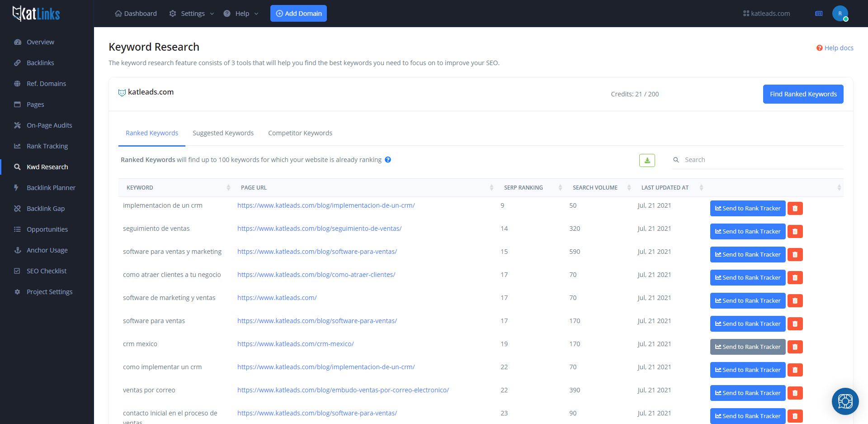The height and width of the screenshot is (424, 868).
Task: Delete keyword 'como implementar un crm'
Action: point(795,370)
